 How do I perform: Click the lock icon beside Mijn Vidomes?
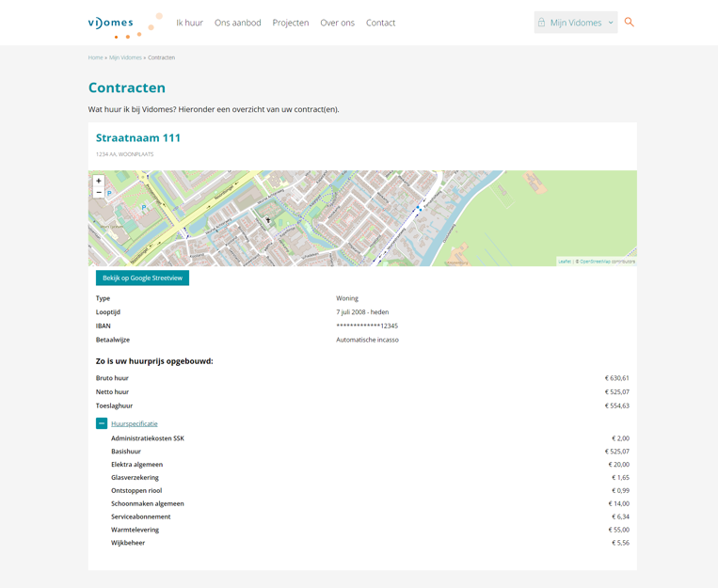(542, 23)
